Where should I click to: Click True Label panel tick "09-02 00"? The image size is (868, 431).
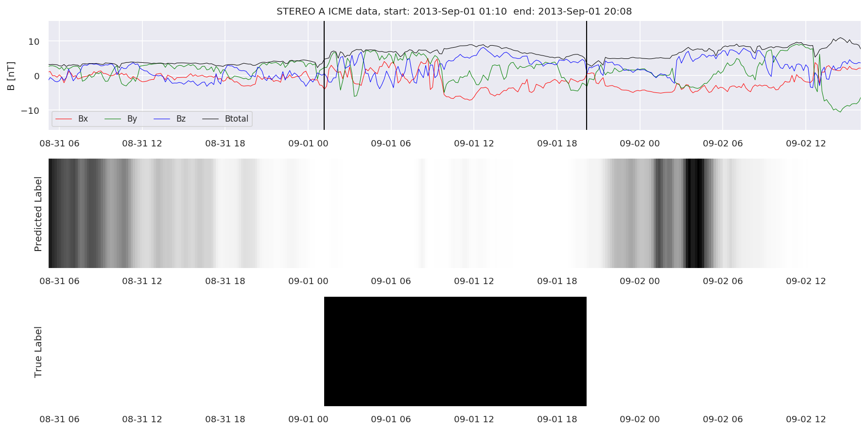[640, 419]
